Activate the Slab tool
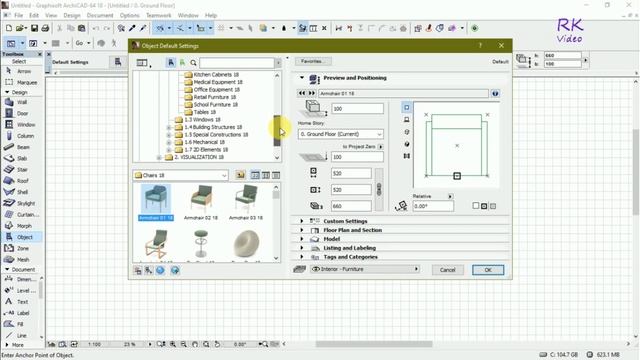This screenshot has height=360, width=640. (x=21, y=158)
